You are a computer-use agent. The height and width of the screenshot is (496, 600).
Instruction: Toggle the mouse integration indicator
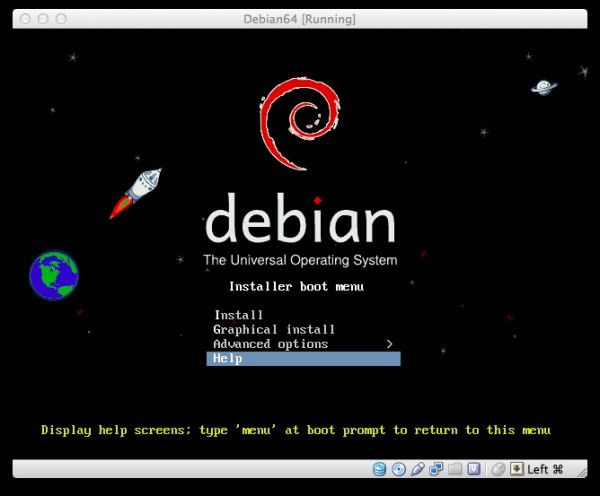498,469
